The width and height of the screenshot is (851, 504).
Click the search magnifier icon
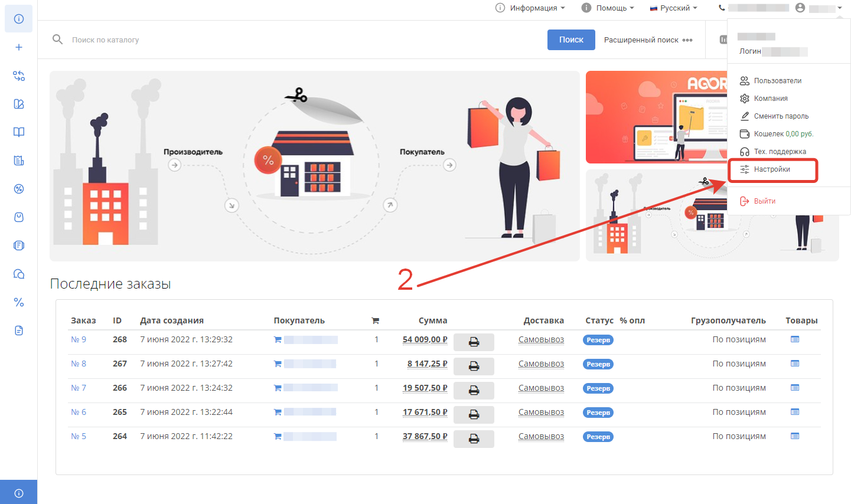tap(57, 40)
